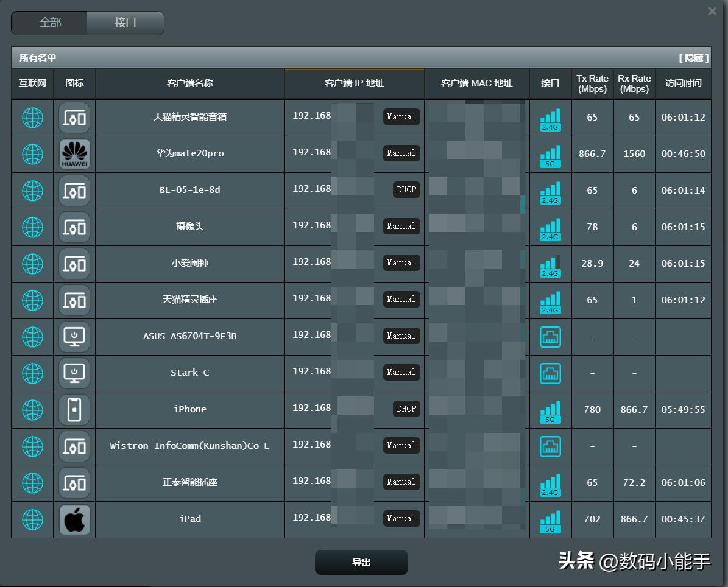Click the internet globe icon for iPad

pyautogui.click(x=33, y=519)
